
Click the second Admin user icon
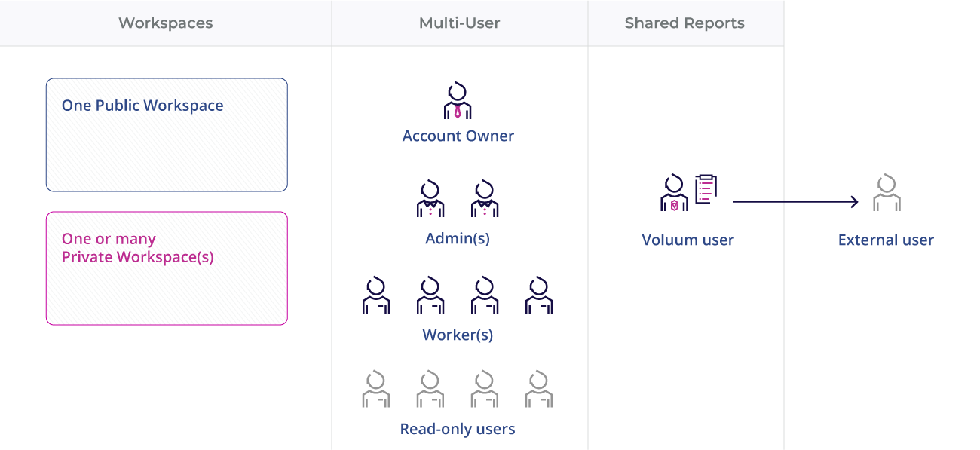click(x=484, y=198)
